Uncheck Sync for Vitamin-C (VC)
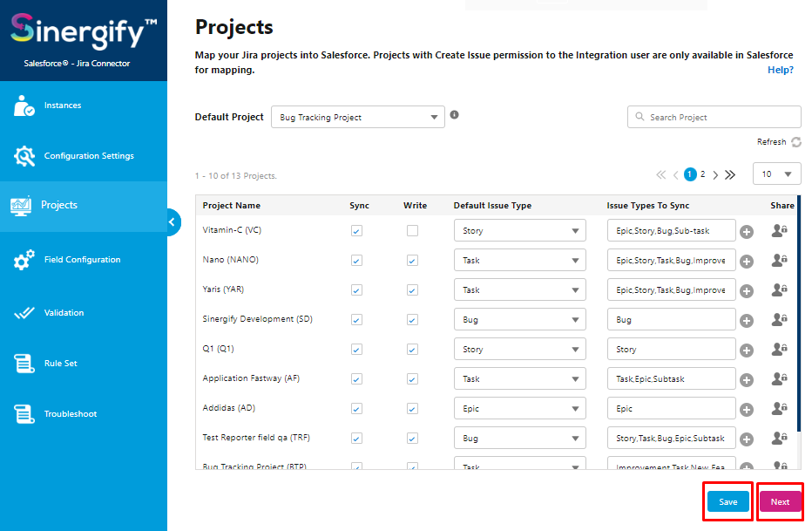 tap(356, 230)
